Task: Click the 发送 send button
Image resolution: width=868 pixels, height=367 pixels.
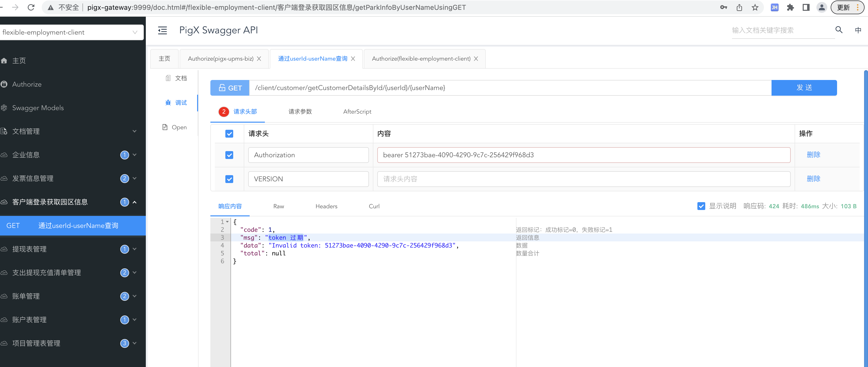Action: [x=804, y=88]
